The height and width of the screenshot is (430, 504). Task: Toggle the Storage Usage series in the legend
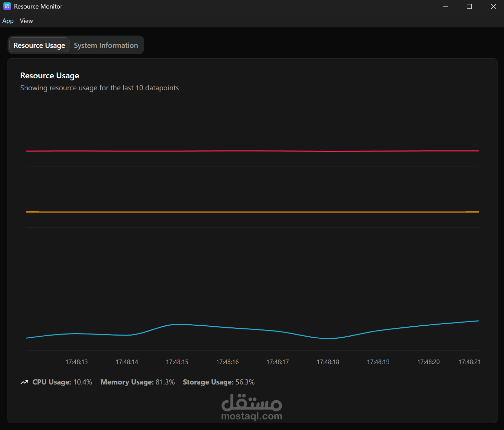tap(218, 382)
